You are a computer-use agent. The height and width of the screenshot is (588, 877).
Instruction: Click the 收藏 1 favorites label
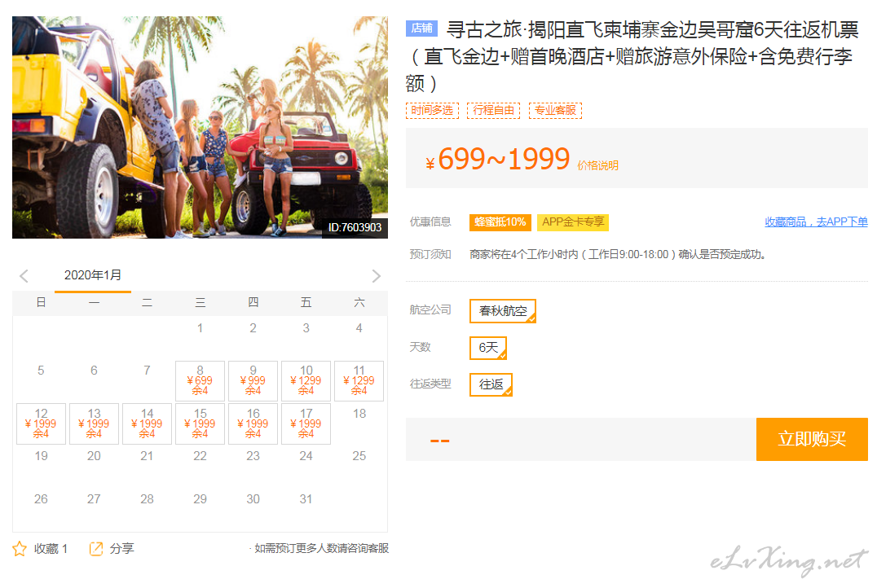pos(51,549)
